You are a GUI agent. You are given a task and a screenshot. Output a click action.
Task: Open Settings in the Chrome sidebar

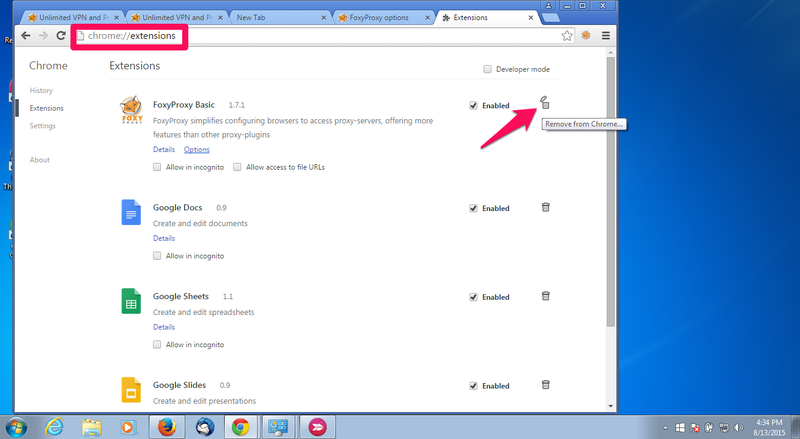42,126
